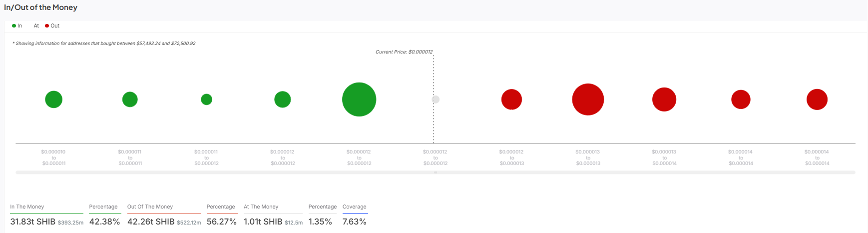Click the Out Of The Money stat header

(x=150, y=207)
